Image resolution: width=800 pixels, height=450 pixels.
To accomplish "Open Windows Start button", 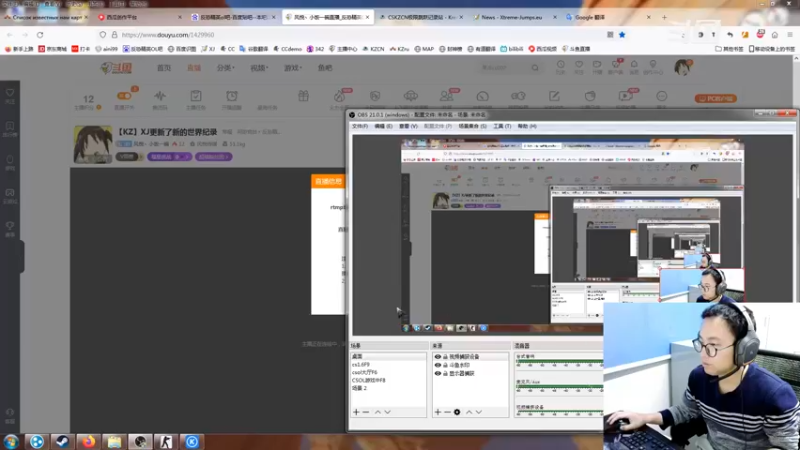I will 11,441.
